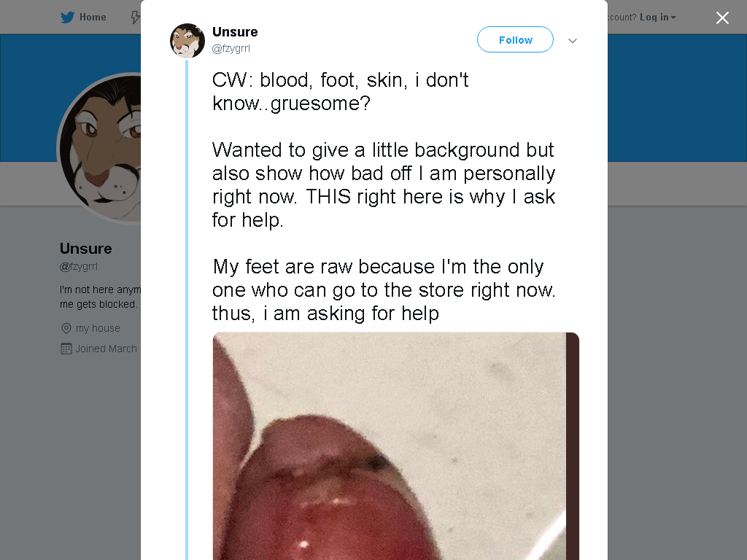Click the Moments lightning bolt icon
Screen dimensions: 747x560
click(x=136, y=17)
